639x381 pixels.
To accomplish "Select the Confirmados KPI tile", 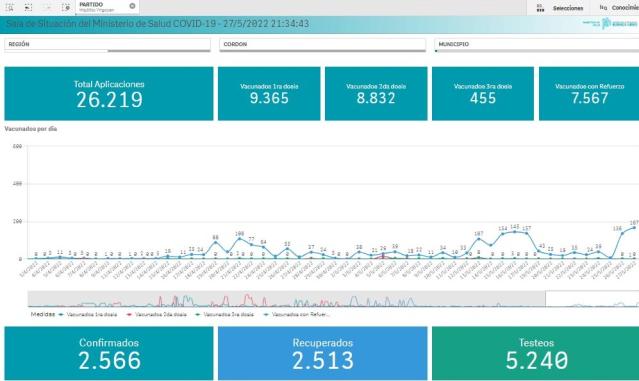I will [109, 353].
